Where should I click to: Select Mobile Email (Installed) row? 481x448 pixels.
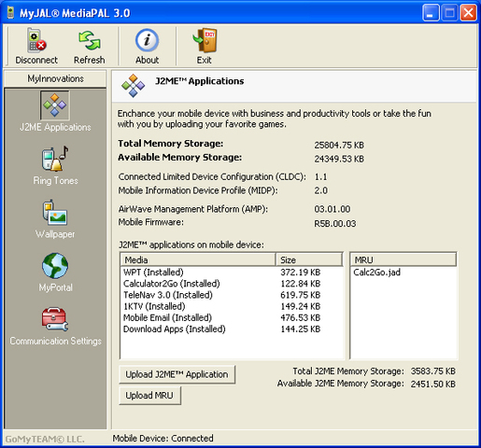coord(232,317)
